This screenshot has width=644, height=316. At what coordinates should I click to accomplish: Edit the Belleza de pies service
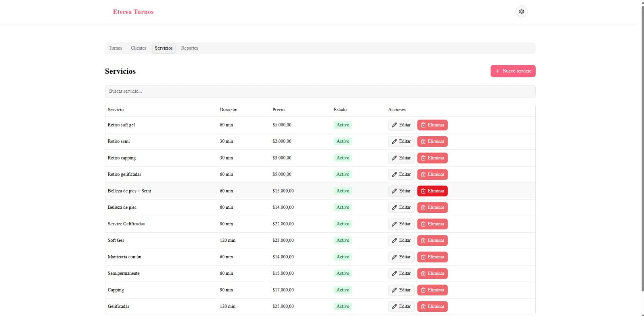[401, 208]
